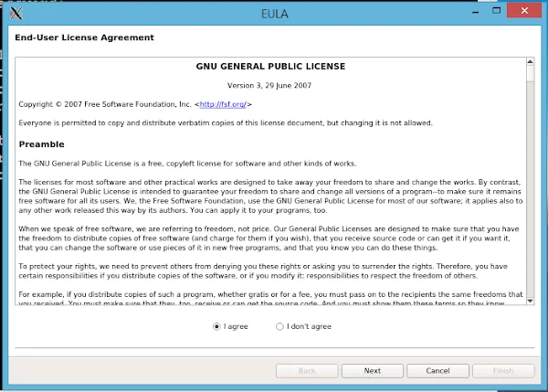Screen dimensions: 548x392
Task: Click the Next button
Action: click(x=373, y=371)
